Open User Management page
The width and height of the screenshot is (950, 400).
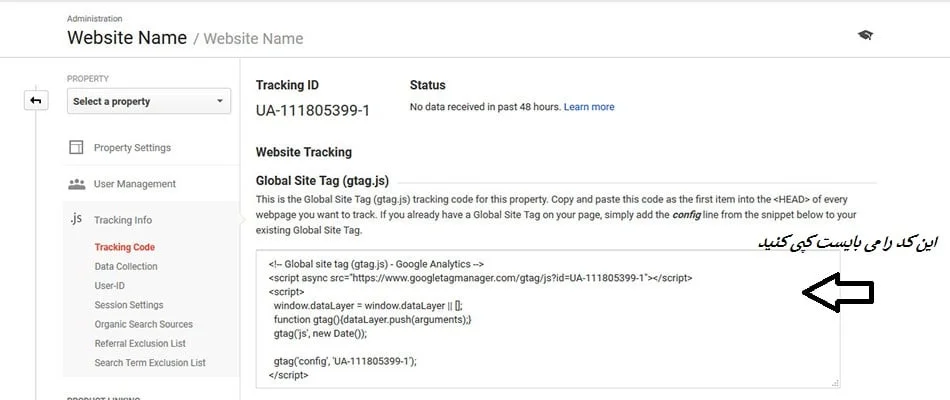[134, 184]
